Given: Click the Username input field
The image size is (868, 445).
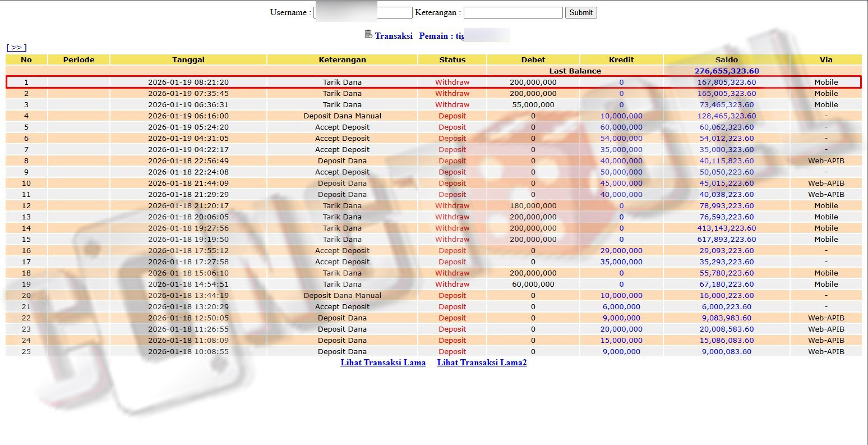Looking at the screenshot, I should coord(363,12).
